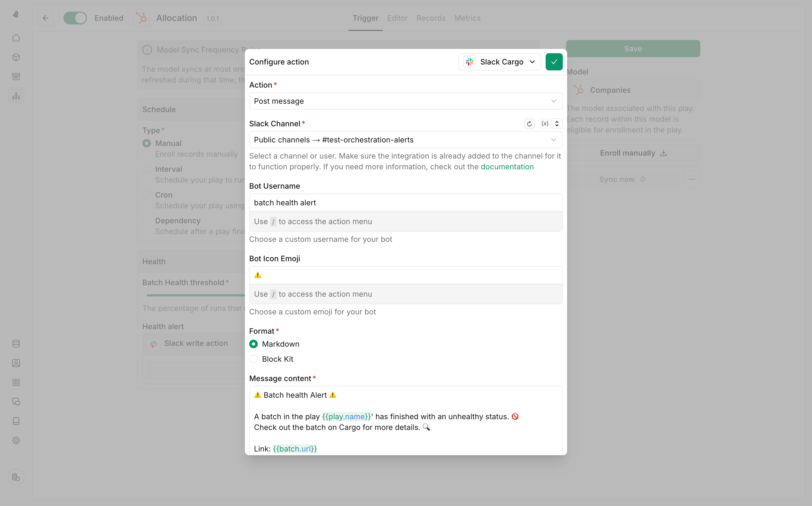Image resolution: width=812 pixels, height=506 pixels.
Task: Click into the Bot Icon Emoji input field
Action: [x=406, y=275]
